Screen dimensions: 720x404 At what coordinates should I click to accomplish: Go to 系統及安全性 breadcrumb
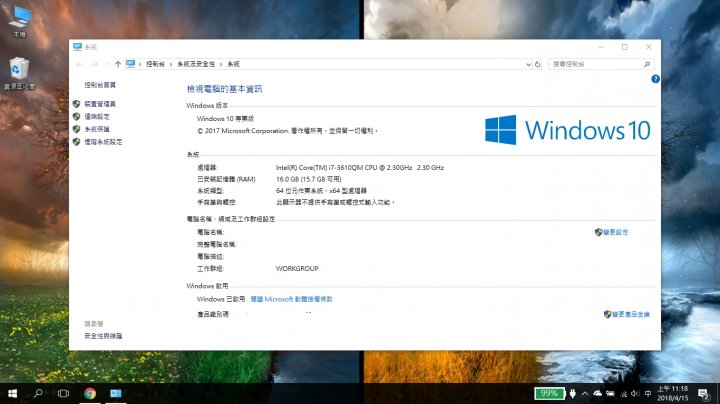(196, 64)
